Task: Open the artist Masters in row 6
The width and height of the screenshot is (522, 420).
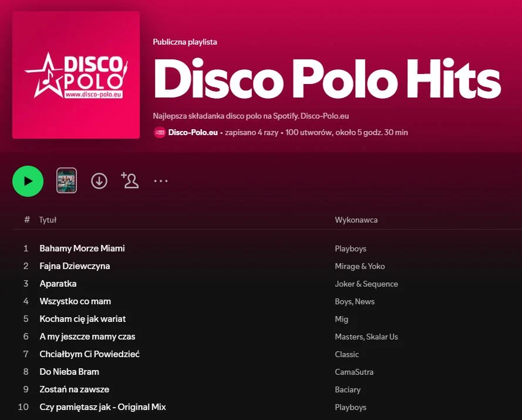Action: click(349, 337)
